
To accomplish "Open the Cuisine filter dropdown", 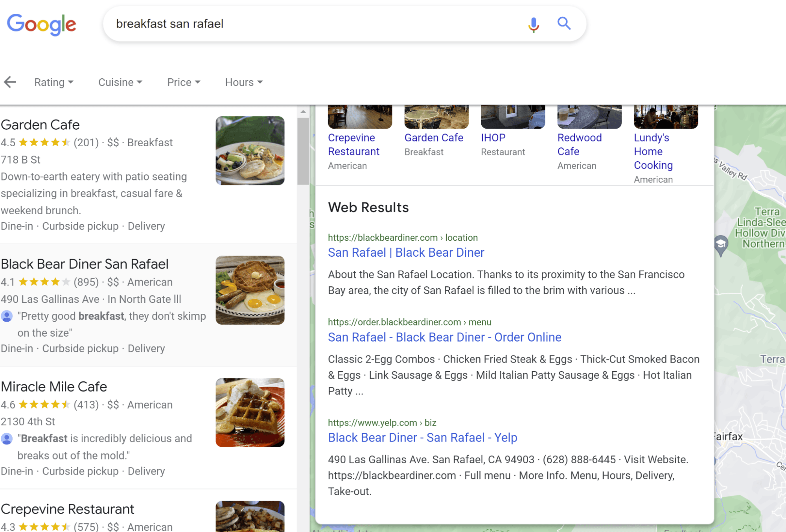I will [120, 82].
